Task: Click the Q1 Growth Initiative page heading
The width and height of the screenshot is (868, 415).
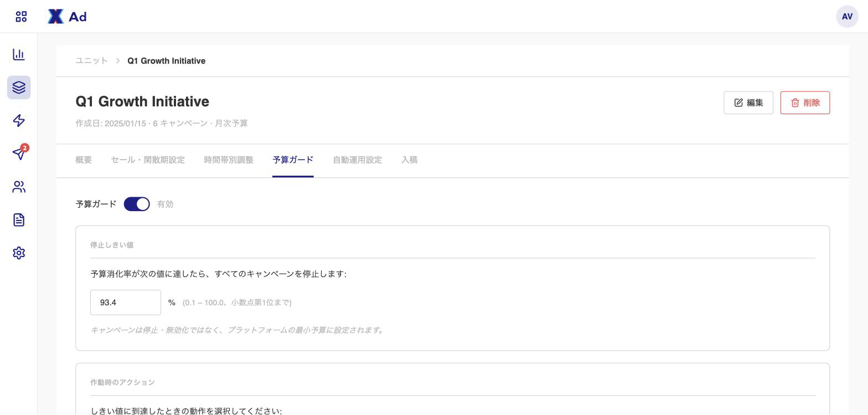Action: tap(142, 102)
